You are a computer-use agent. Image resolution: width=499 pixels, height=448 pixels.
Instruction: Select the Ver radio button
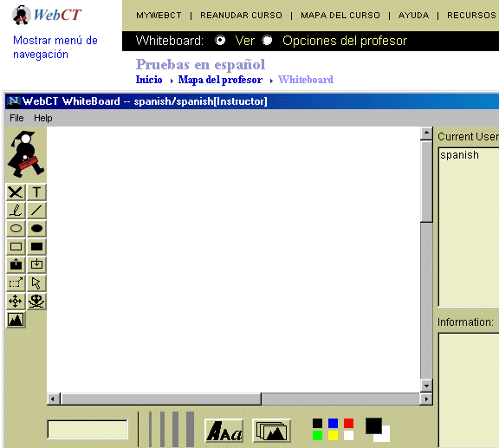coord(220,41)
